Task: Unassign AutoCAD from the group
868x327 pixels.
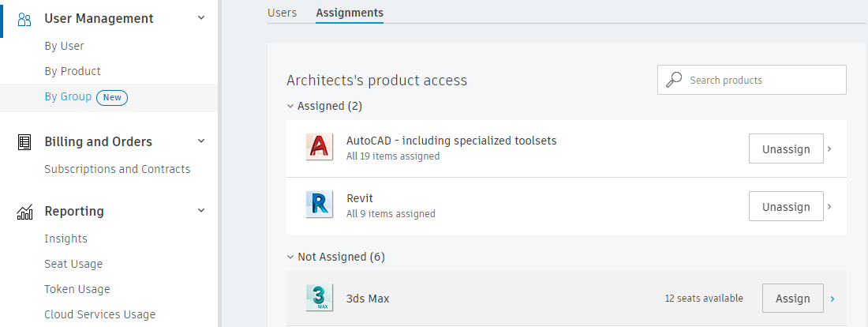Action: (x=786, y=148)
